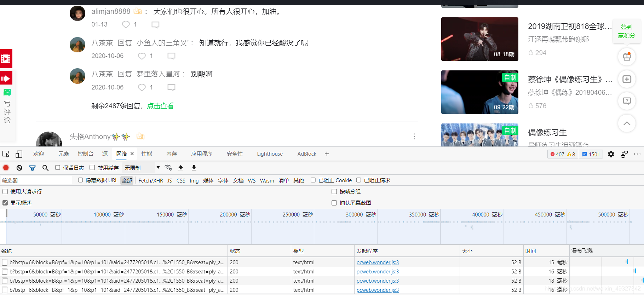Click the 签到赢积分 button
This screenshot has width=644, height=295.
point(626,31)
